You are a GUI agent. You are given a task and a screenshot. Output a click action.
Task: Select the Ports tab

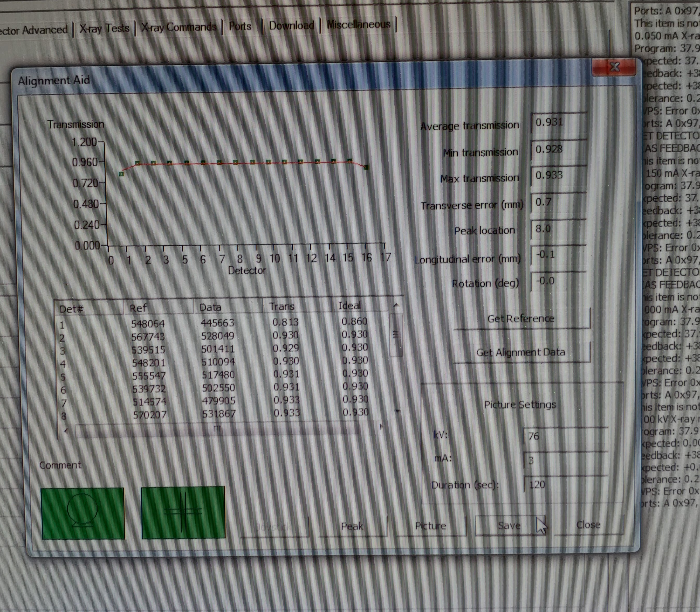click(240, 26)
